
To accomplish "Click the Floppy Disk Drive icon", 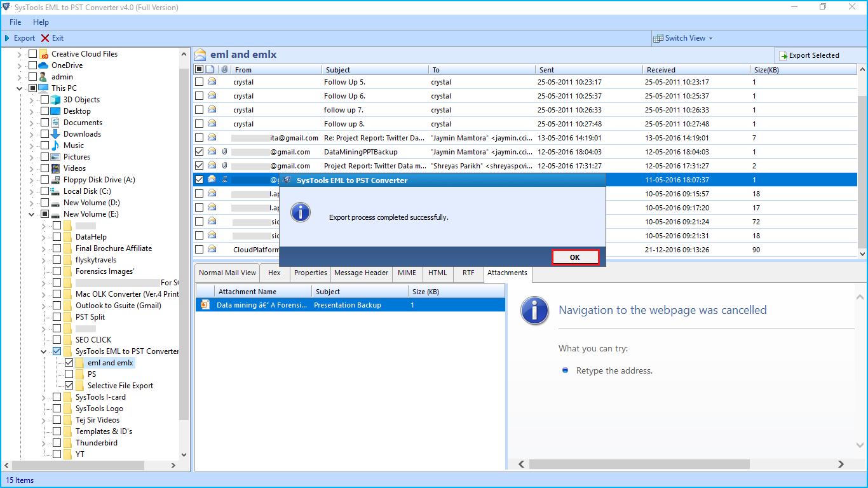I will [55, 180].
